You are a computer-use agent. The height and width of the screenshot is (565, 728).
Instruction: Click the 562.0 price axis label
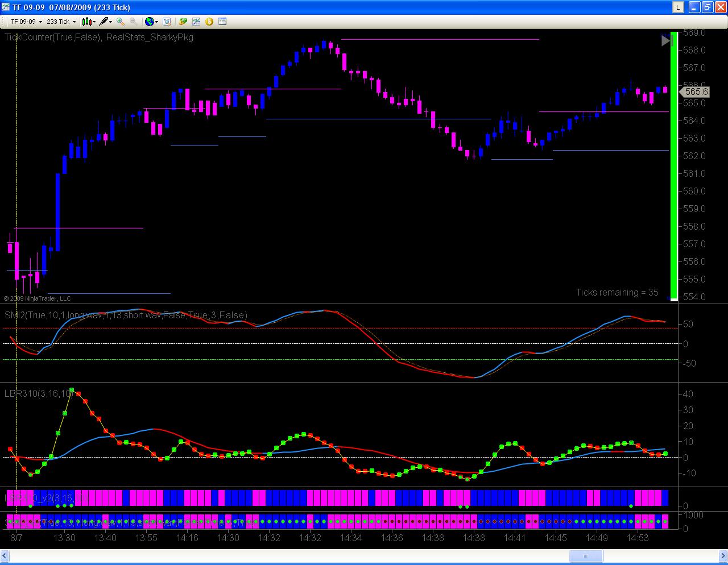694,156
